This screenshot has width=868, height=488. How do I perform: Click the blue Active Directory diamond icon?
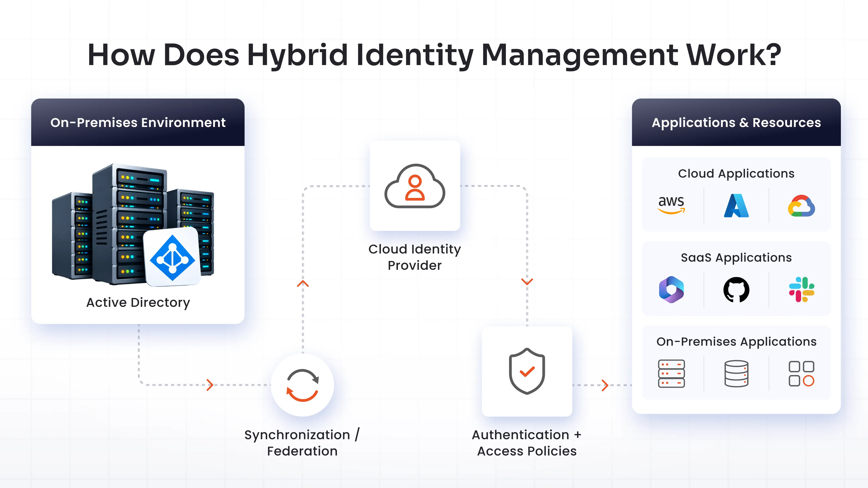click(172, 257)
